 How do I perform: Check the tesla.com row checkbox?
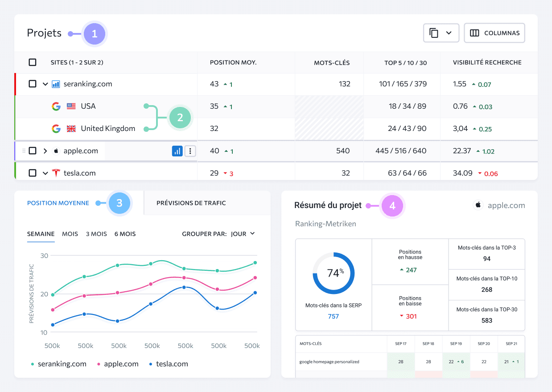[x=33, y=173]
